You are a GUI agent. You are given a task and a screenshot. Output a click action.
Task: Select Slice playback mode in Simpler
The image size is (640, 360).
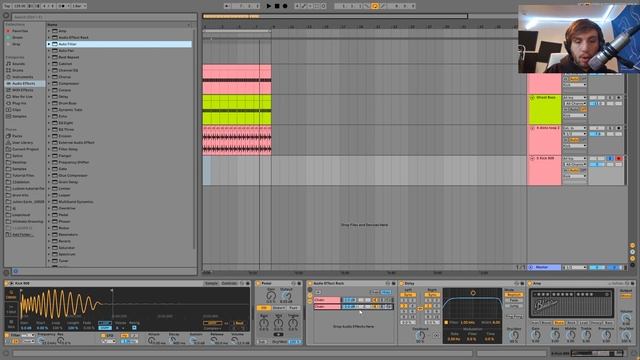point(11,324)
